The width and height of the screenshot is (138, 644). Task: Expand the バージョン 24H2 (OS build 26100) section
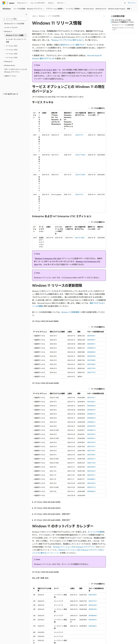[x=47, y=502]
